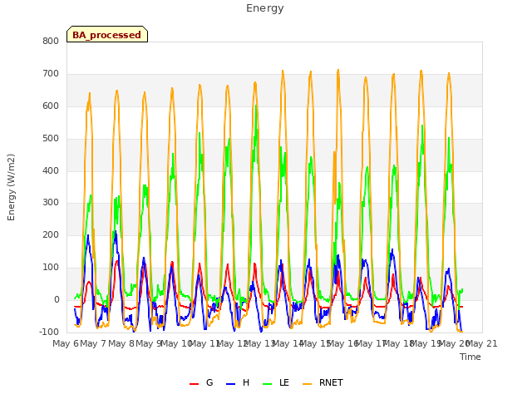
Task: Click the -100 y-axis tick label
Action: [x=49, y=332]
